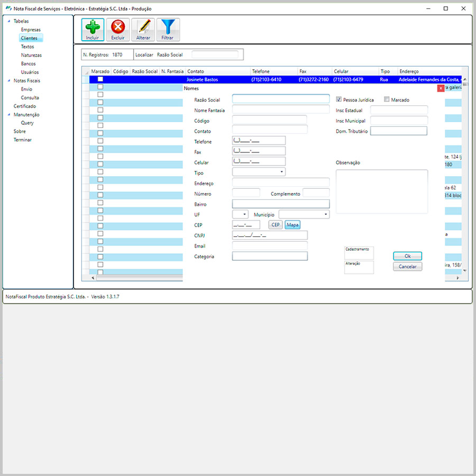Check the Marcado box for Josinete Bastos row
Viewport: 476px width, 476px height.
[x=100, y=79]
